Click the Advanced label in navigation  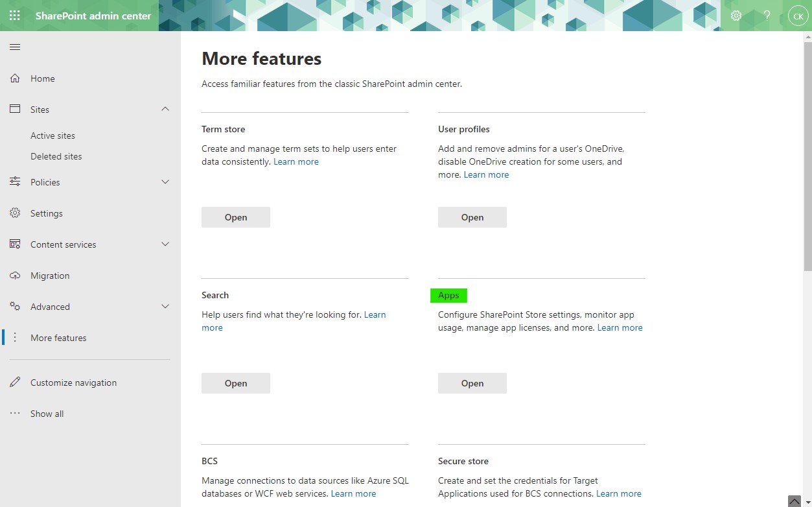[50, 307]
